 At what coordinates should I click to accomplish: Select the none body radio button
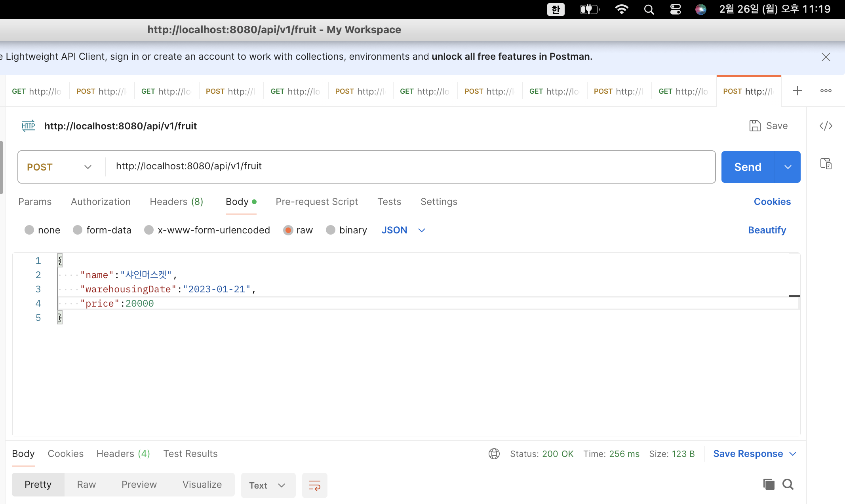[x=29, y=230]
